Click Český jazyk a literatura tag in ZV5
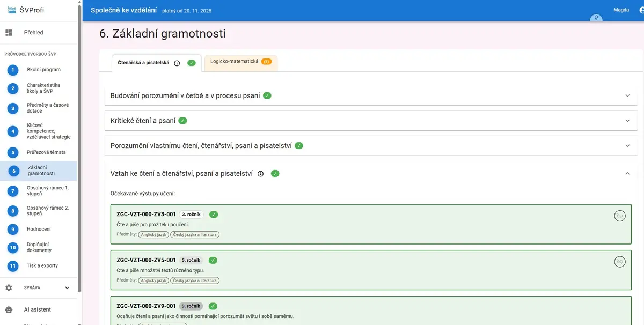The width and height of the screenshot is (644, 325). point(195,280)
